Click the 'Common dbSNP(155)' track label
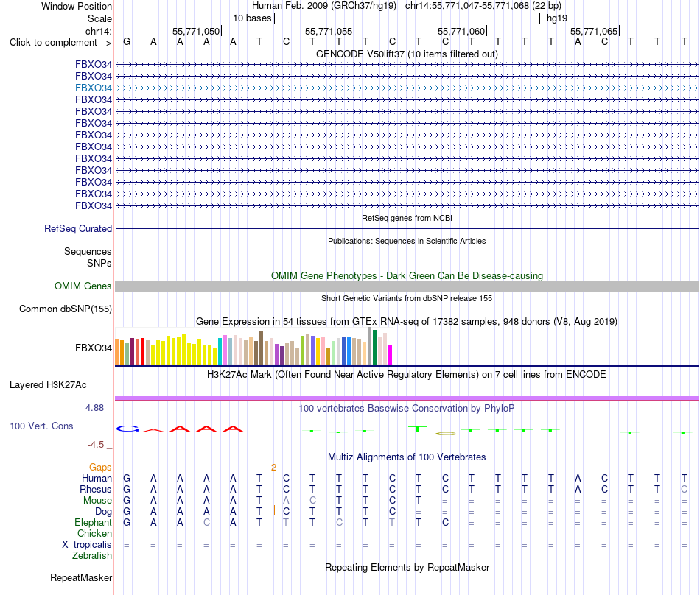Screen dimensions: 700x595 66,309
